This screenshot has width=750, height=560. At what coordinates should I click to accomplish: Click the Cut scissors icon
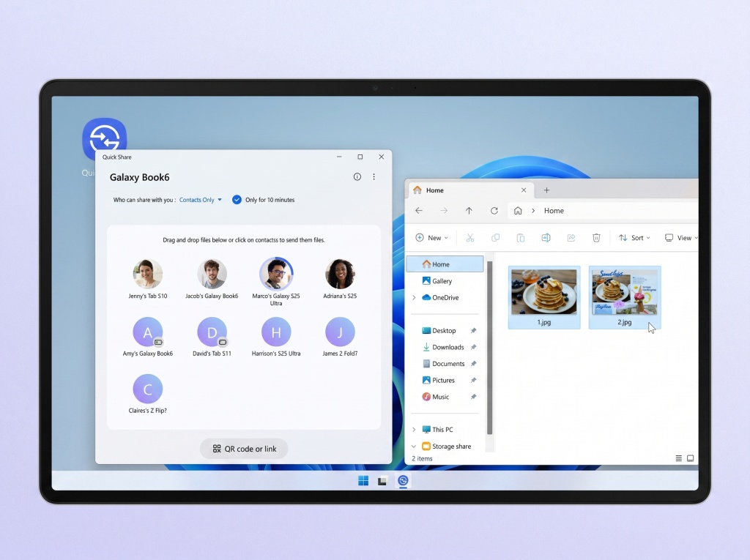(470, 238)
